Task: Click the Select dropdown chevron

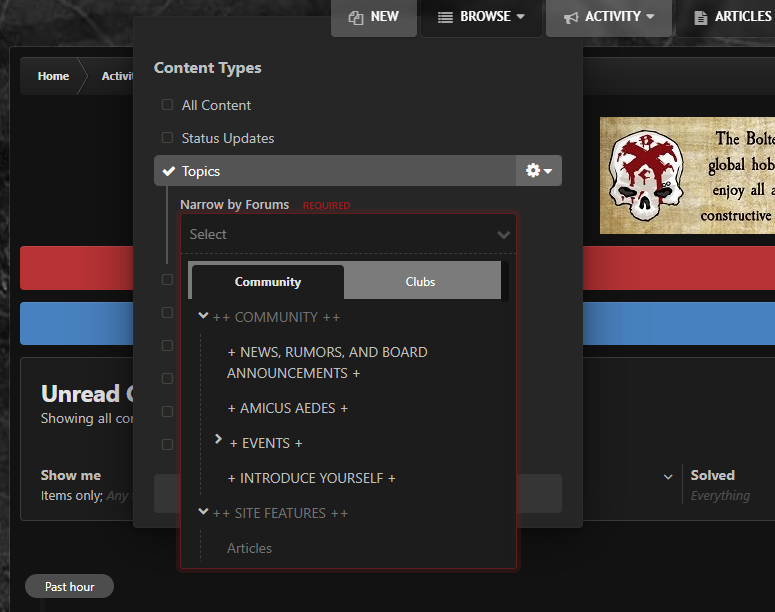Action: pyautogui.click(x=503, y=235)
